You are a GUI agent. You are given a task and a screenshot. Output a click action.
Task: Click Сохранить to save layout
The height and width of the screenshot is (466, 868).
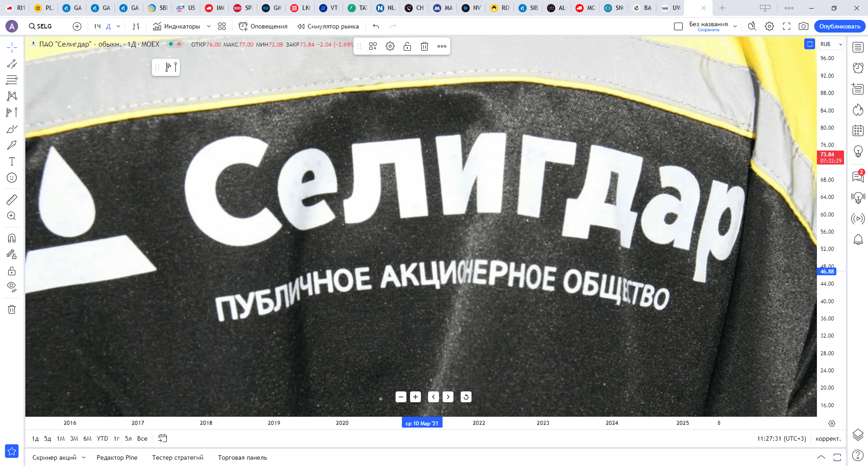click(x=708, y=30)
